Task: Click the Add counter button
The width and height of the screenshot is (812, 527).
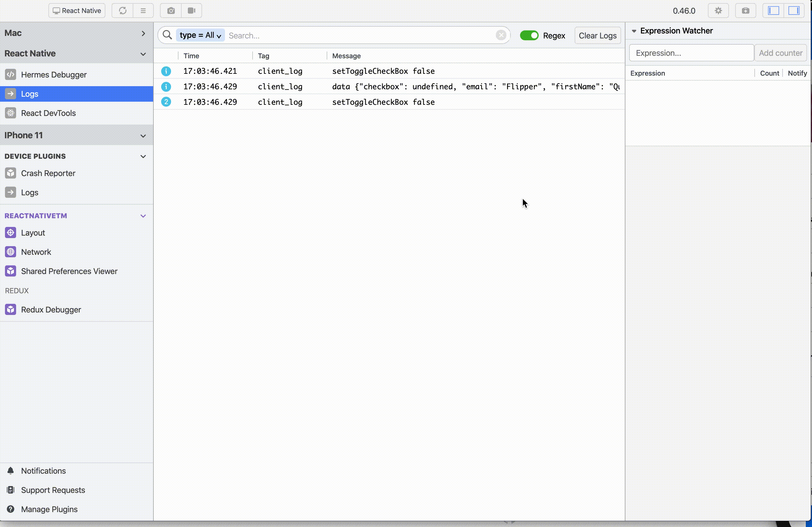Action: [x=780, y=53]
